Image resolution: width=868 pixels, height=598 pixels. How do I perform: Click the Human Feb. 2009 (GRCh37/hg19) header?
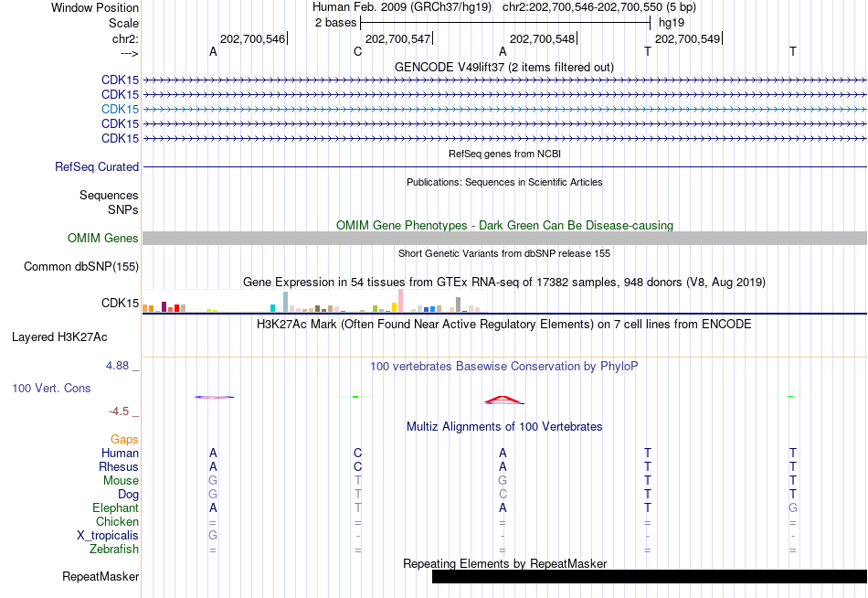pos(401,7)
